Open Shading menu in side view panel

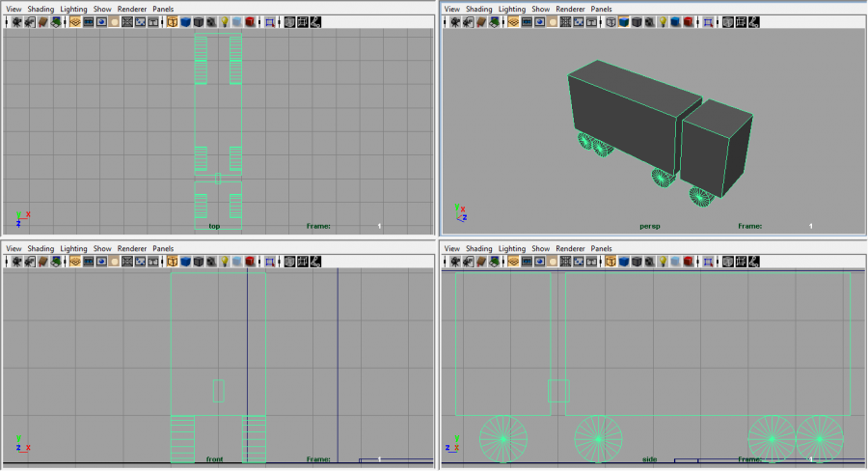tap(478, 248)
